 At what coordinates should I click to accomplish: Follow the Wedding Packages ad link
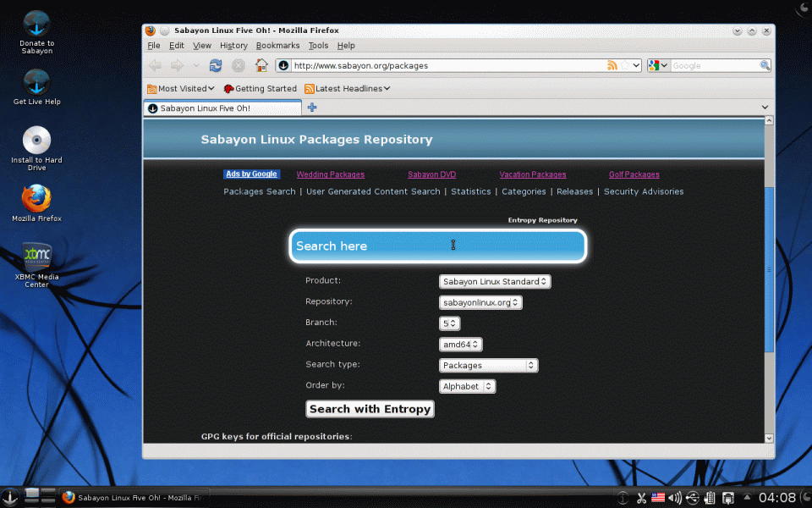(x=331, y=174)
